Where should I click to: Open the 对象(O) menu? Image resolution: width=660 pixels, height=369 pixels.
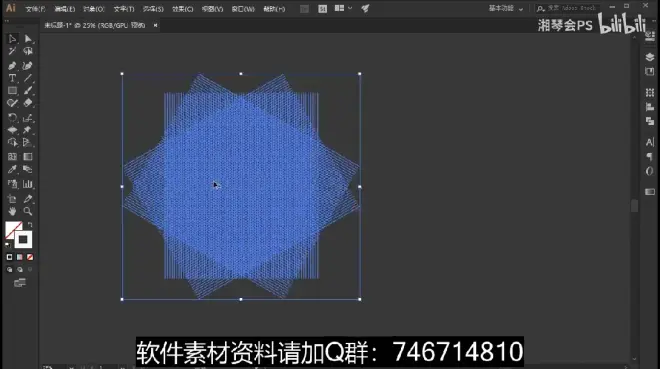click(x=93, y=9)
